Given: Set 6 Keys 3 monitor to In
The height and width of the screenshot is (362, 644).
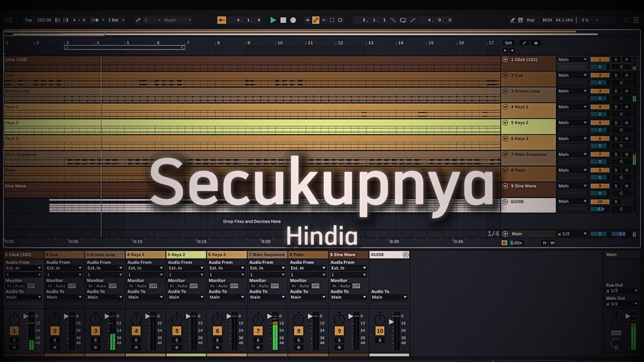Looking at the screenshot, I should (x=212, y=286).
